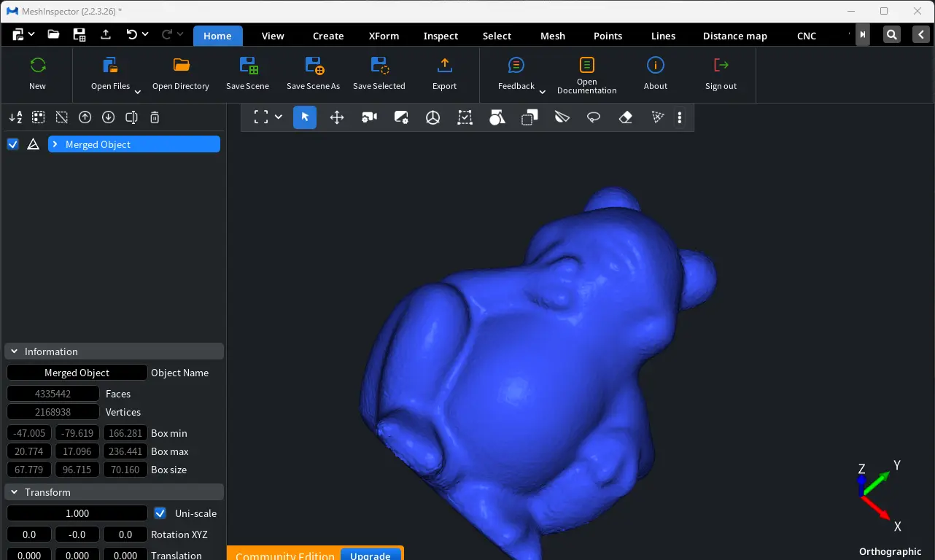Open the Distance map tab
Viewport: 935px width, 560px height.
coord(734,36)
